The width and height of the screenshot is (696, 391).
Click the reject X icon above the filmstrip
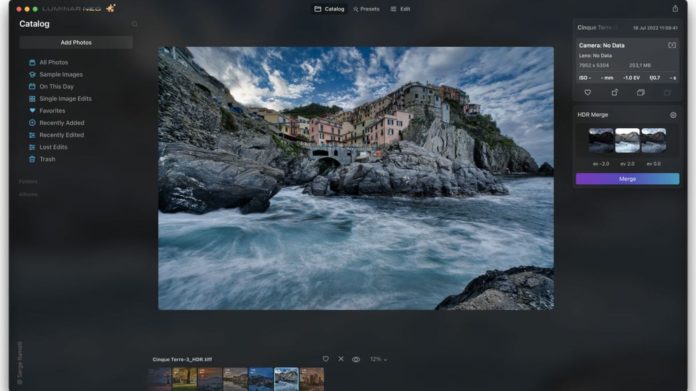[x=341, y=359]
